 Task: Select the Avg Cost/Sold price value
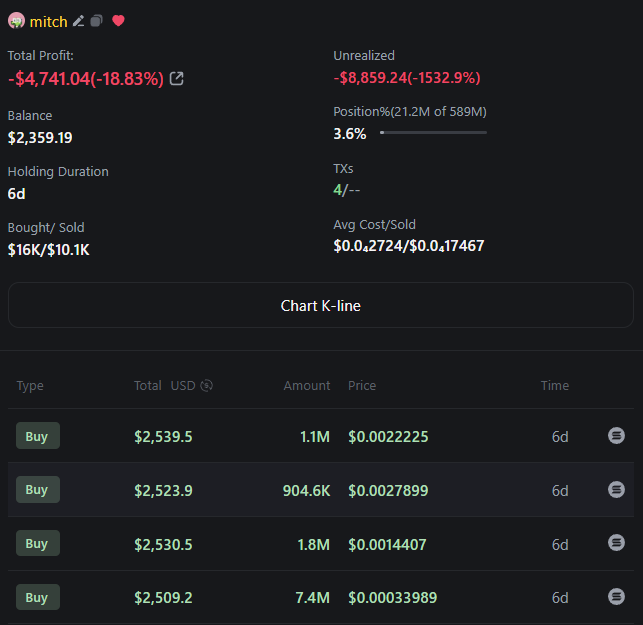(408, 246)
